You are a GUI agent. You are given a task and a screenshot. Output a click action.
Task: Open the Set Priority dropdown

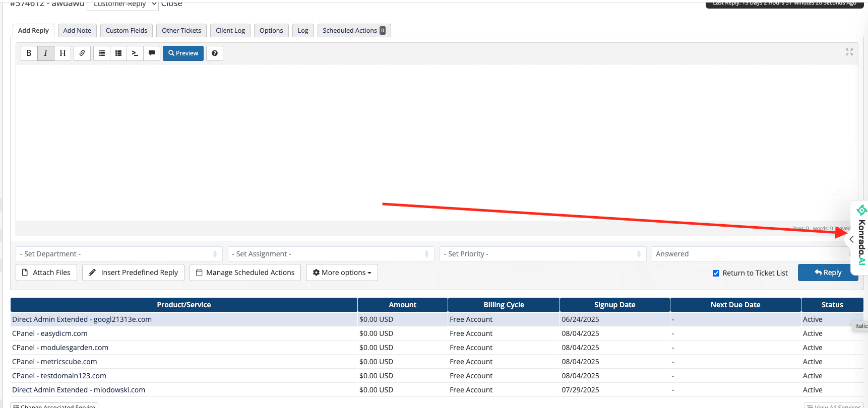pyautogui.click(x=543, y=254)
